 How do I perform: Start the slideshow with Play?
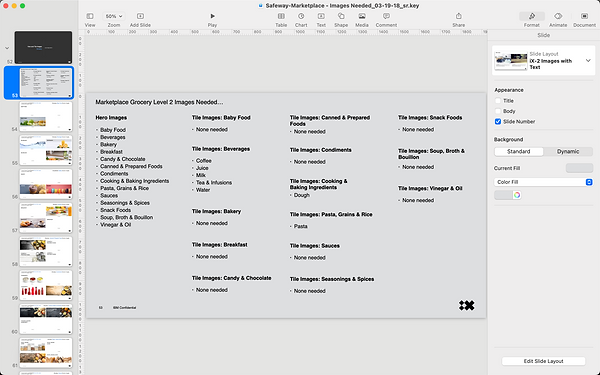[x=212, y=16]
